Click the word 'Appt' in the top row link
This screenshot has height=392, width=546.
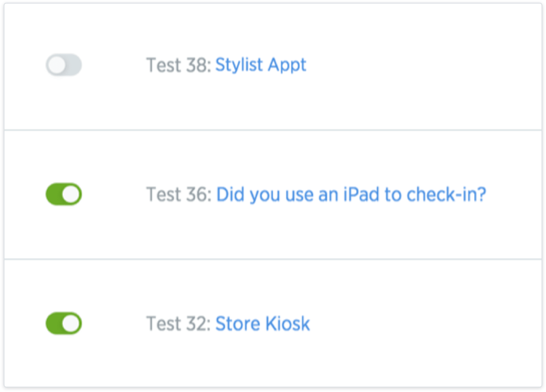coord(287,65)
